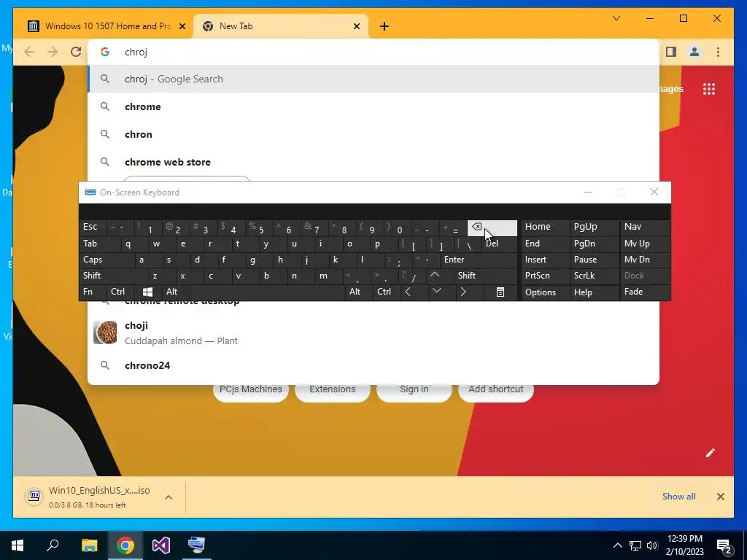Image resolution: width=747 pixels, height=560 pixels.
Task: Open the Extensions shortcut
Action: click(333, 389)
